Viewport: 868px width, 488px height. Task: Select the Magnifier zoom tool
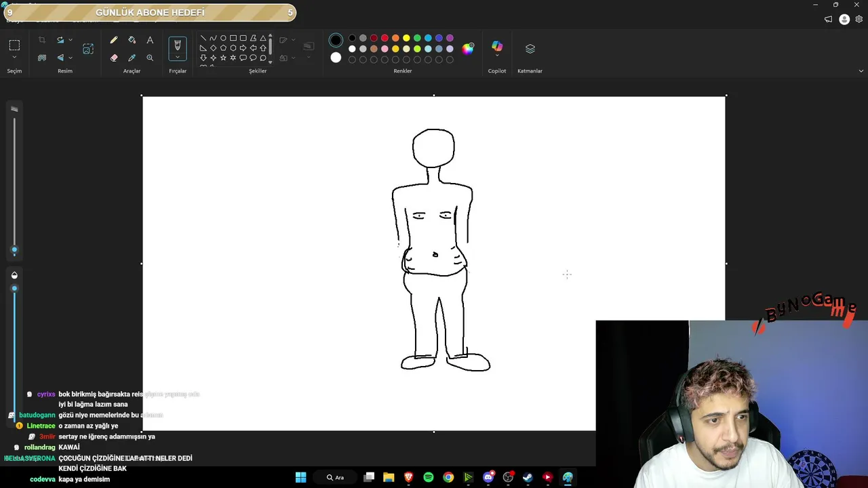[150, 58]
